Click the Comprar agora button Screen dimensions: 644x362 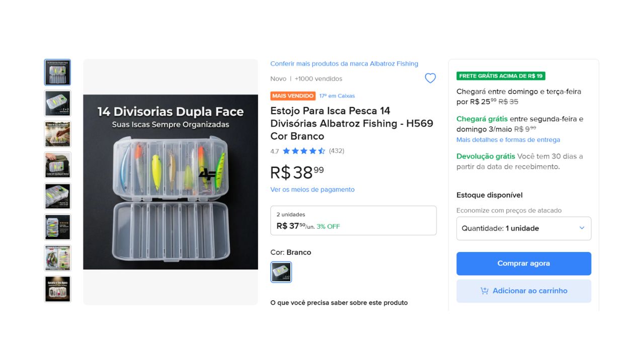(x=523, y=263)
